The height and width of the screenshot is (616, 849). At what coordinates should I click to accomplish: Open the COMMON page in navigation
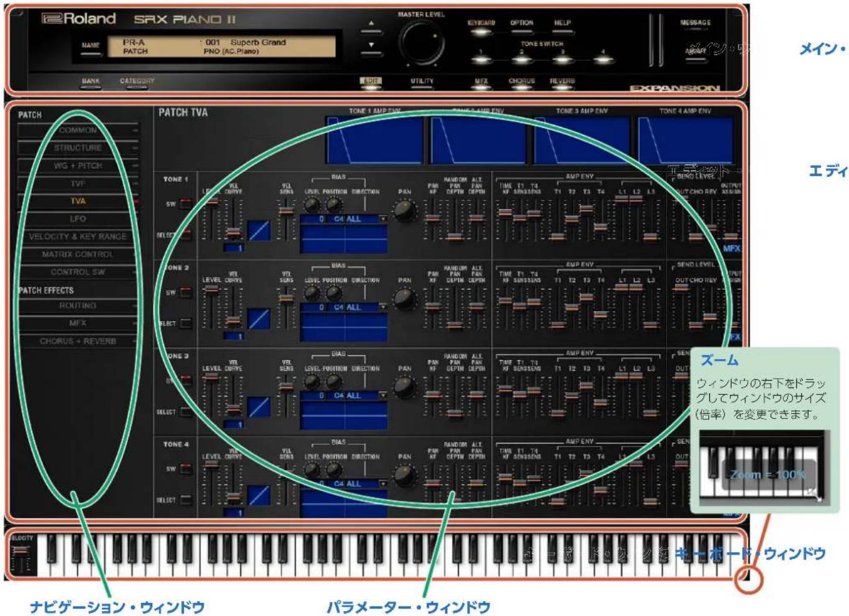coord(78,130)
